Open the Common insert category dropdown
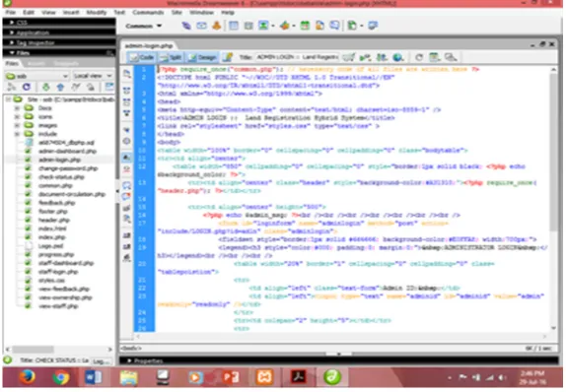Image resolution: width=566 pixels, height=392 pixels. [x=144, y=26]
